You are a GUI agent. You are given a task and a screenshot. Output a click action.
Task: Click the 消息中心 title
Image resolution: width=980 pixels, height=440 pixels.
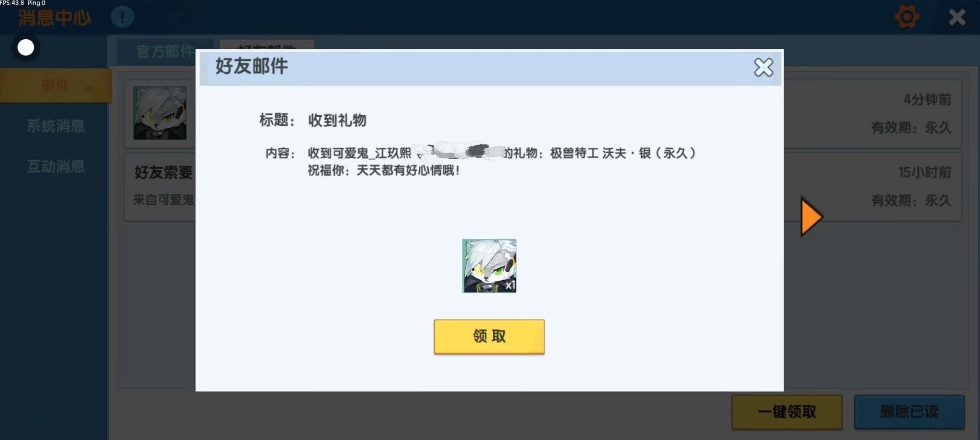point(55,18)
